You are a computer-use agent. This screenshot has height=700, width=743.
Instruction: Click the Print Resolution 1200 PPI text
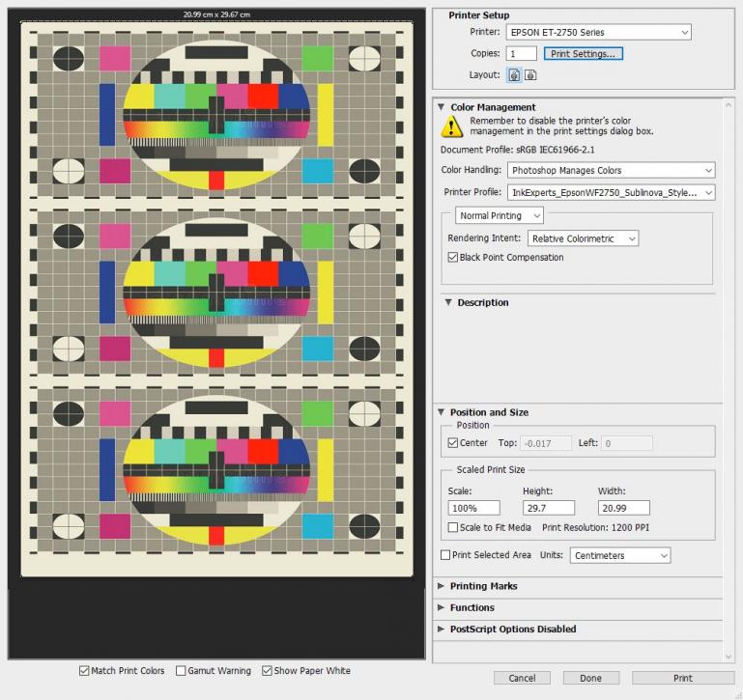(595, 527)
